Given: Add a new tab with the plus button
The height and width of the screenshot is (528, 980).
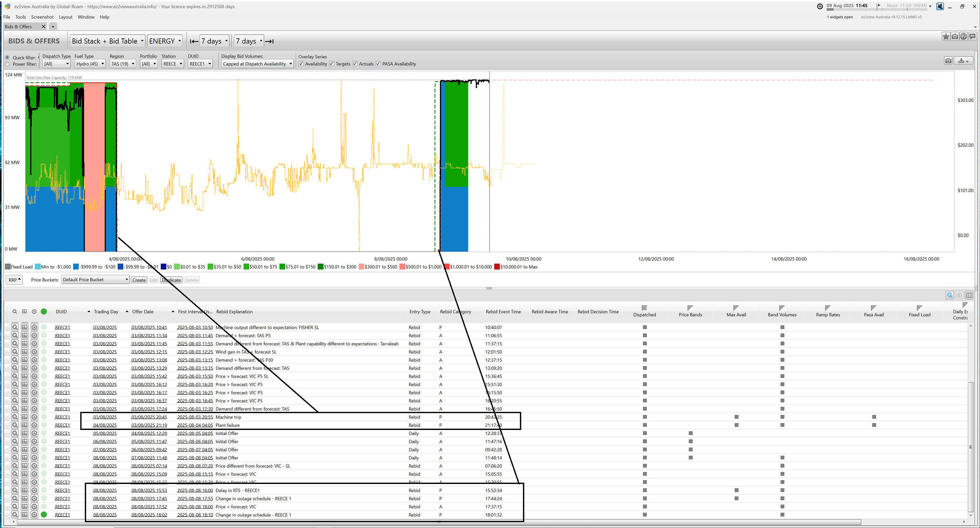Looking at the screenshot, I should 53,26.
